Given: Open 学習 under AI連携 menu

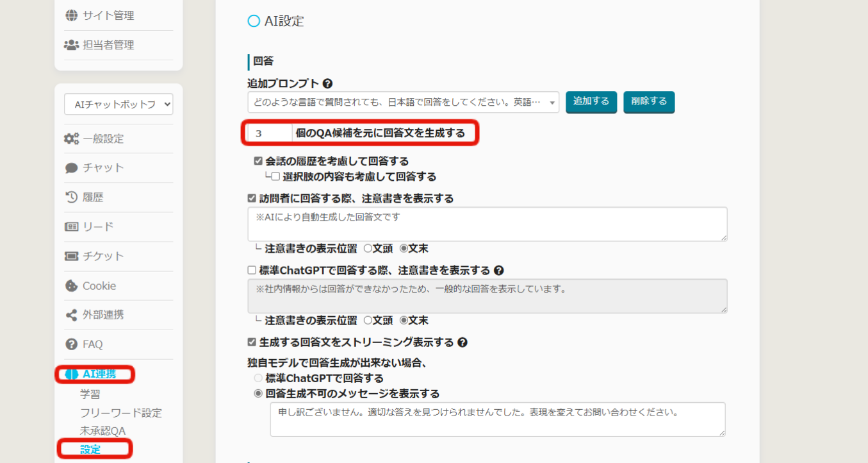Looking at the screenshot, I should tap(90, 394).
